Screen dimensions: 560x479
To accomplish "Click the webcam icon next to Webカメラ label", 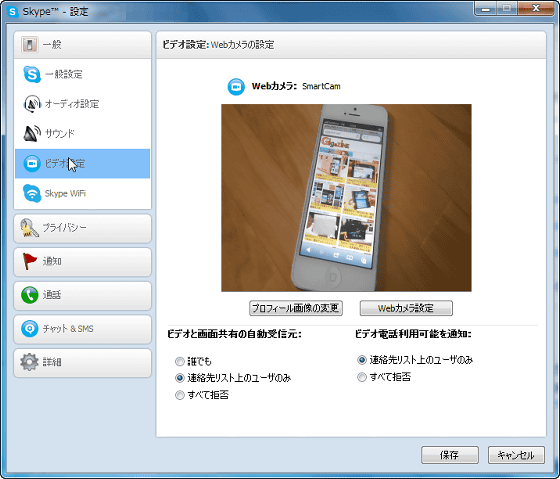I will point(236,87).
